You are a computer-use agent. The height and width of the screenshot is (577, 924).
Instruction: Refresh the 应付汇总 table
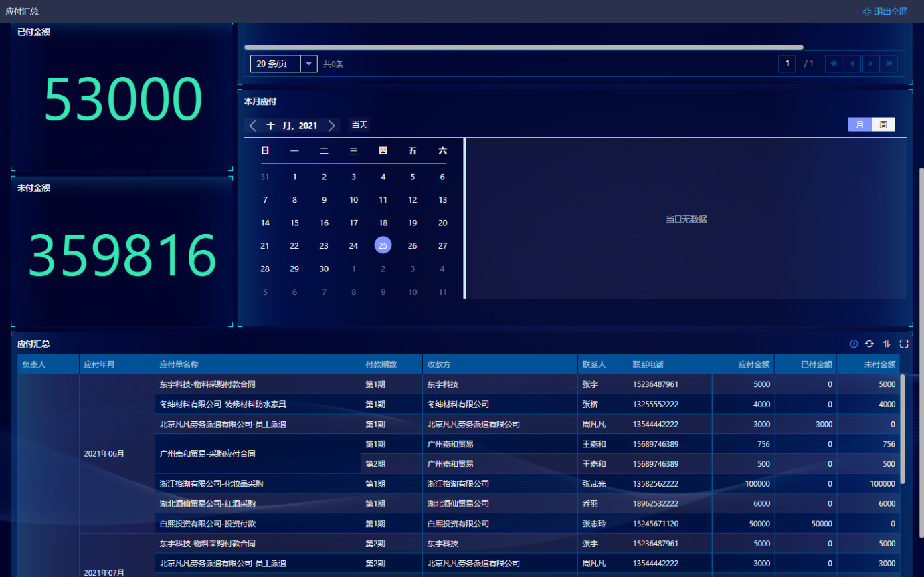click(x=869, y=344)
